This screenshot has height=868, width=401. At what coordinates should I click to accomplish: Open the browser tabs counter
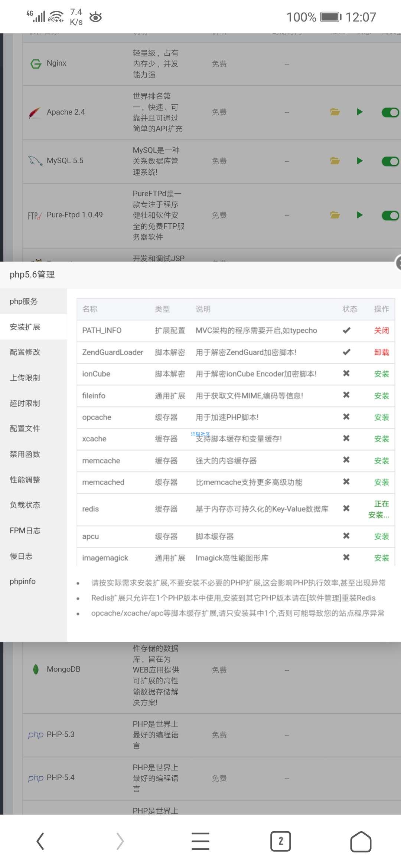click(281, 841)
